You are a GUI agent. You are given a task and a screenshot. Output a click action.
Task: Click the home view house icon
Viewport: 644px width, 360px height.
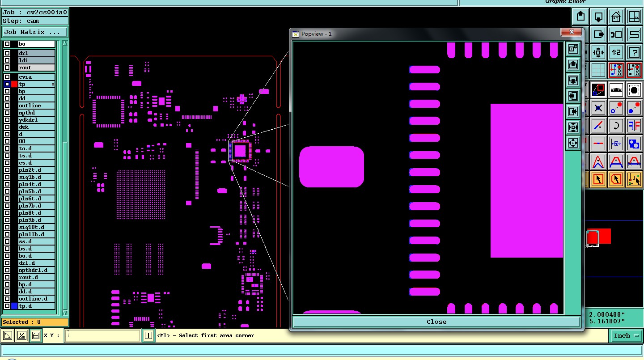(616, 17)
